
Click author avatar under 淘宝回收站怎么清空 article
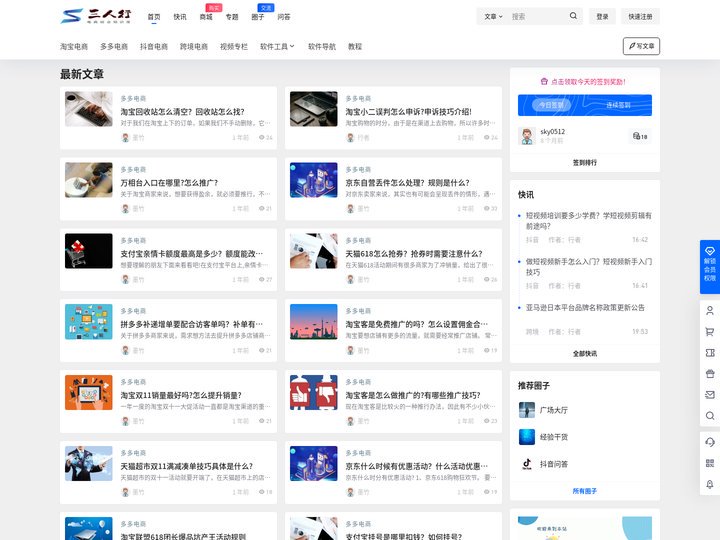[125, 137]
